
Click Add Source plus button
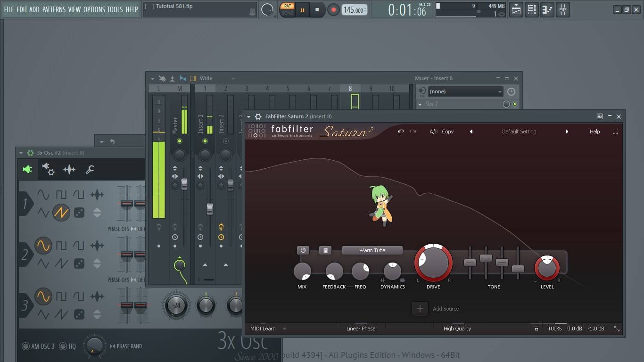point(420,309)
